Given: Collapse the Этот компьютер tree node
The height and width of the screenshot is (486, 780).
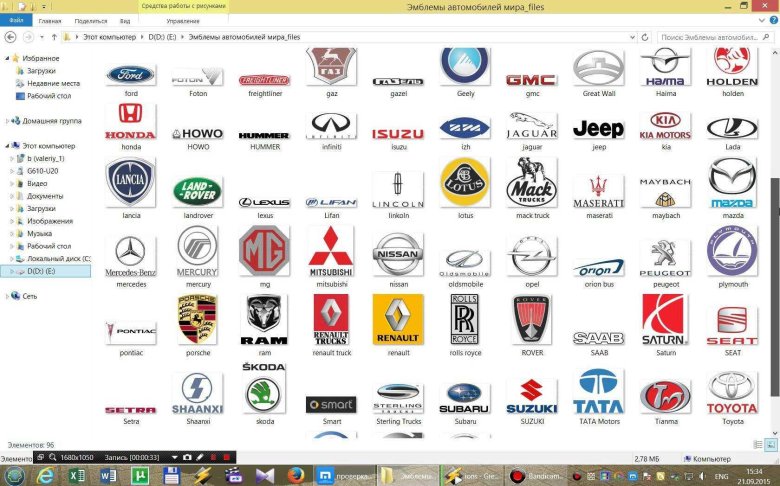Looking at the screenshot, I should click(x=8, y=146).
